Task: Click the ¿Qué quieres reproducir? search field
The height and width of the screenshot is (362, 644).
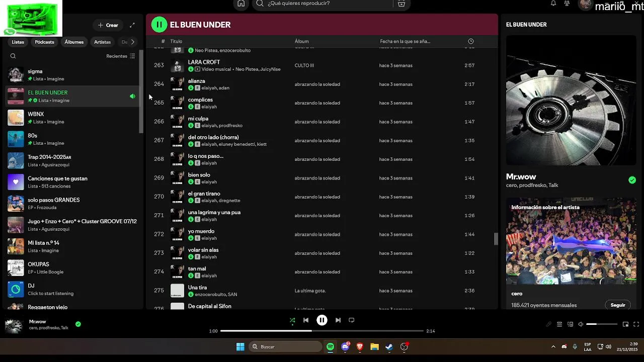Action: [x=322, y=4]
